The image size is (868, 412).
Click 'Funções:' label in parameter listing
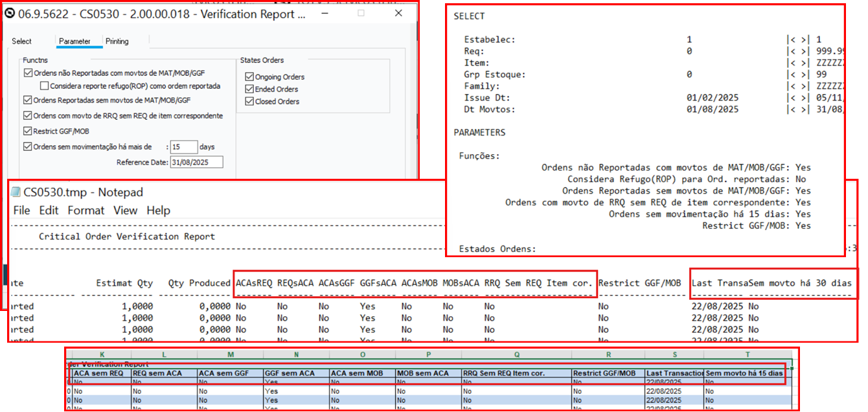479,156
